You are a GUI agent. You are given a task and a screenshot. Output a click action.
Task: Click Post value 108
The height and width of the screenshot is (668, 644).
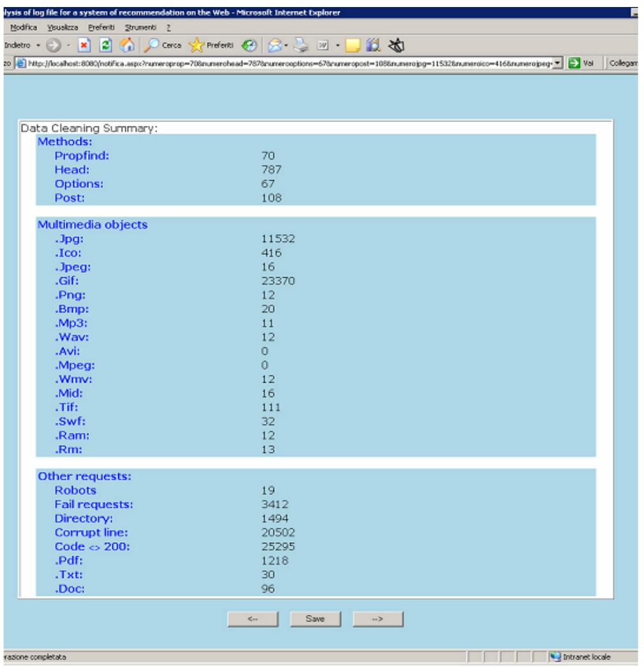[x=272, y=198]
